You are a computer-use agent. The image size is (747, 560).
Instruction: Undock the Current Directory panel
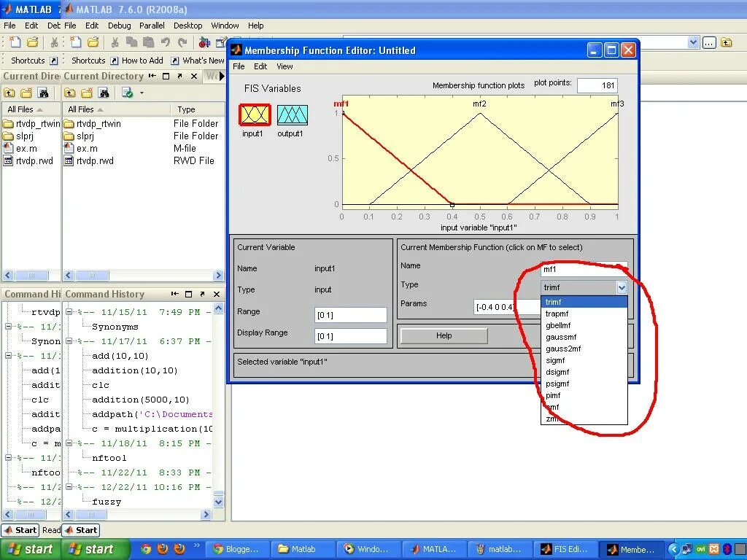[x=179, y=76]
